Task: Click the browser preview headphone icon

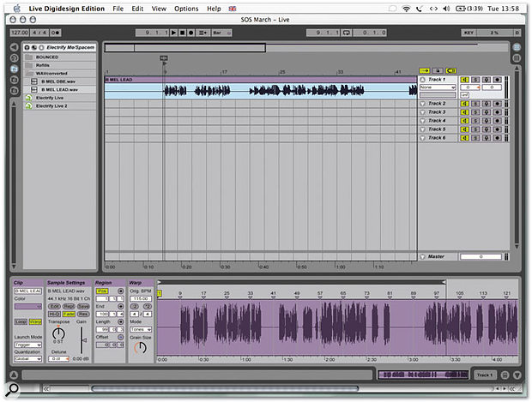Action: coord(27,47)
